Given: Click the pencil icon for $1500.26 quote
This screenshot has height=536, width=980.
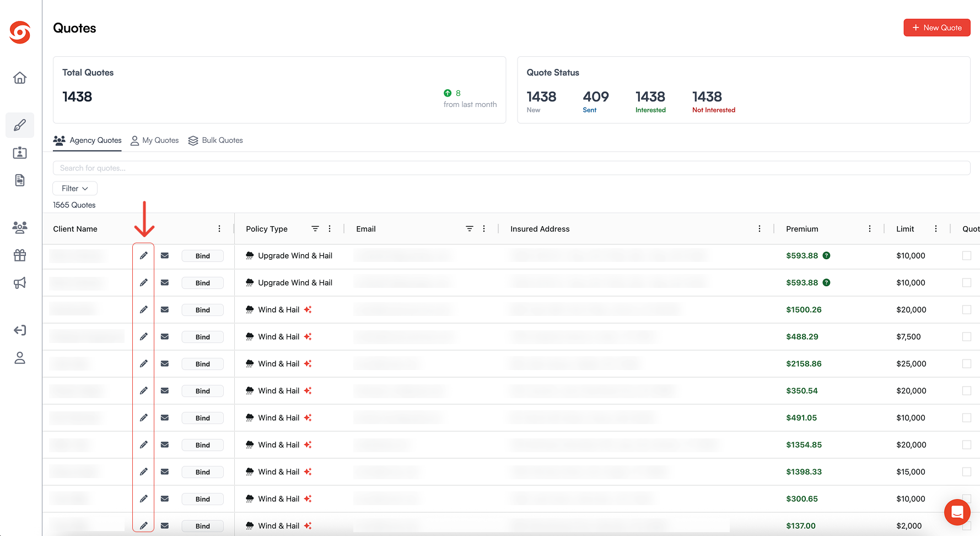Looking at the screenshot, I should click(x=144, y=309).
